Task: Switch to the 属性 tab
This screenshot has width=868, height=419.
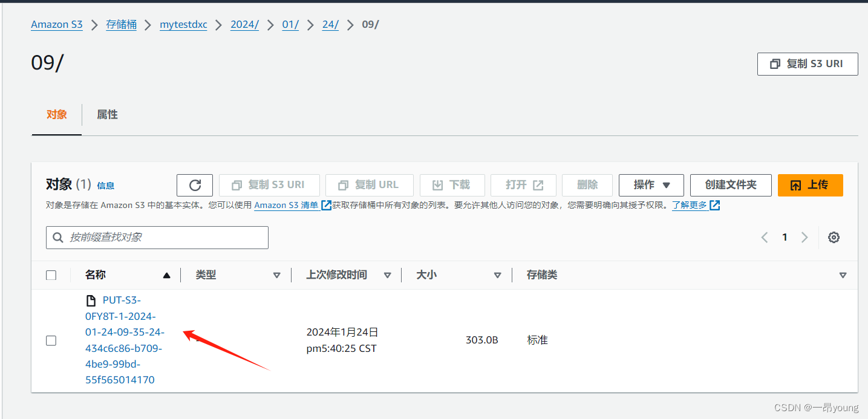Action: coord(107,114)
